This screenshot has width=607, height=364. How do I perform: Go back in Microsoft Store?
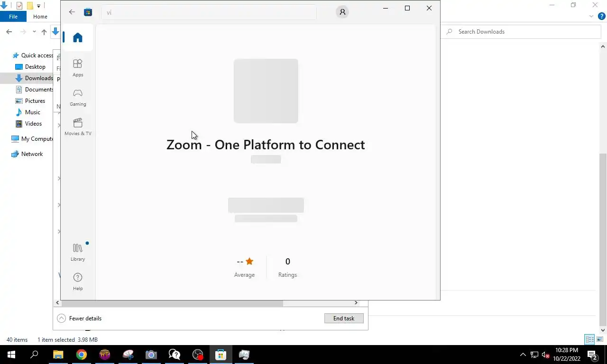(72, 12)
